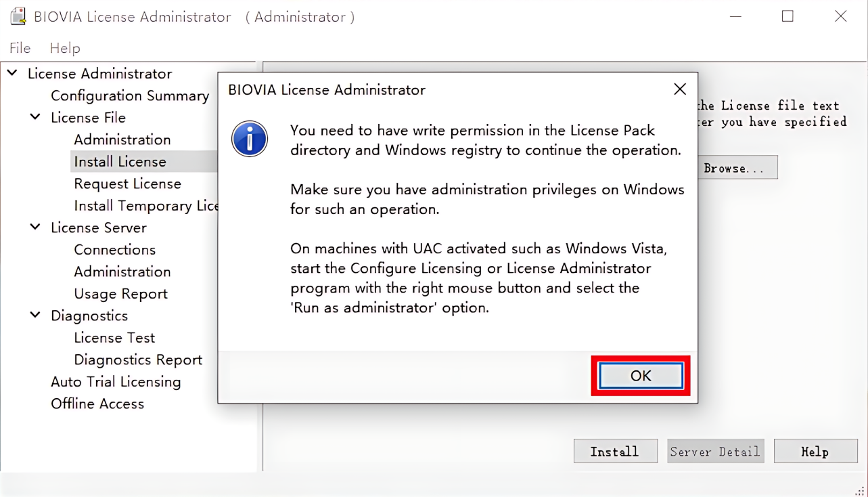This screenshot has width=868, height=497.
Task: Select Request License in the tree
Action: 128,183
